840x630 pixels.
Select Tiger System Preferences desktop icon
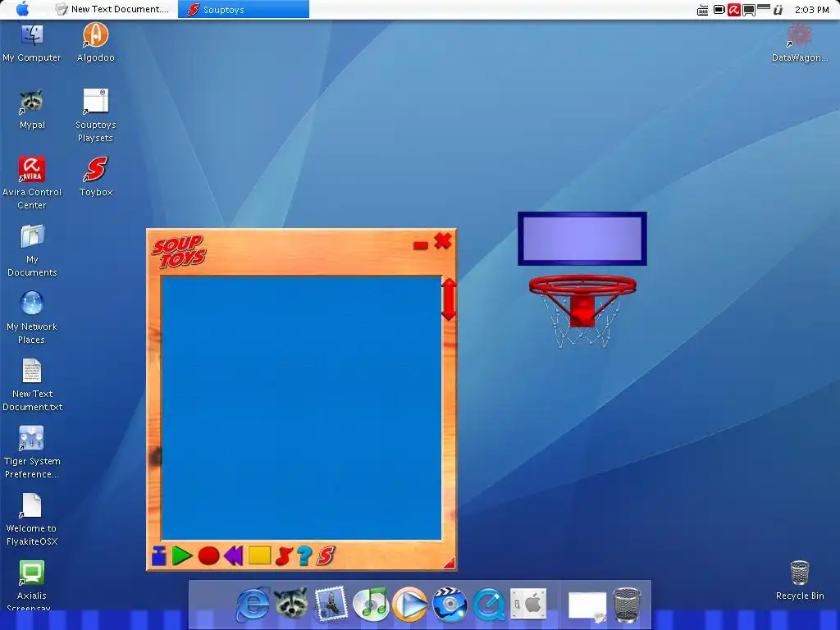(x=32, y=453)
